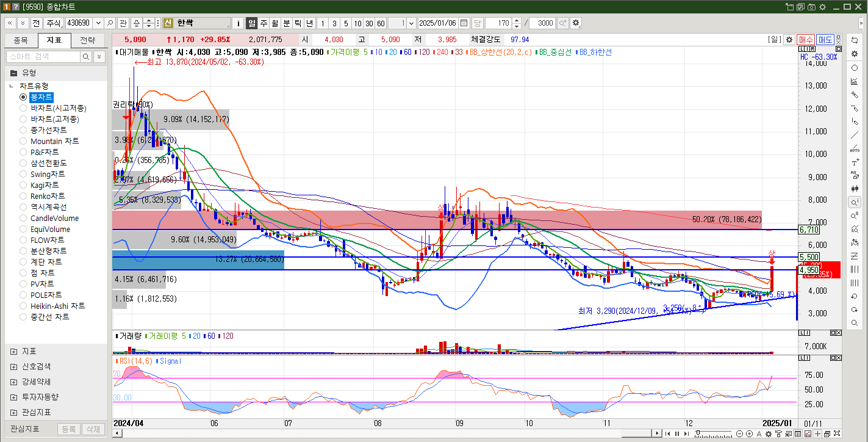This screenshot has width=868, height=442.
Task: Select CandleVolume chart type
Action: (x=55, y=218)
